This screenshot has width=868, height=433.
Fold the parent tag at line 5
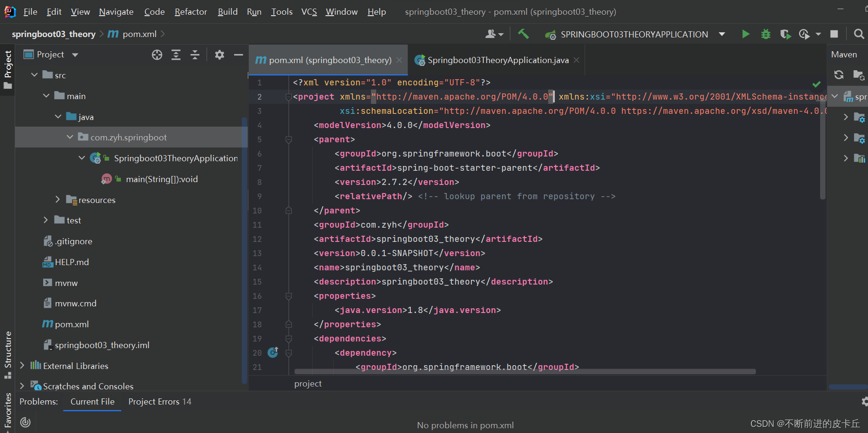point(289,139)
